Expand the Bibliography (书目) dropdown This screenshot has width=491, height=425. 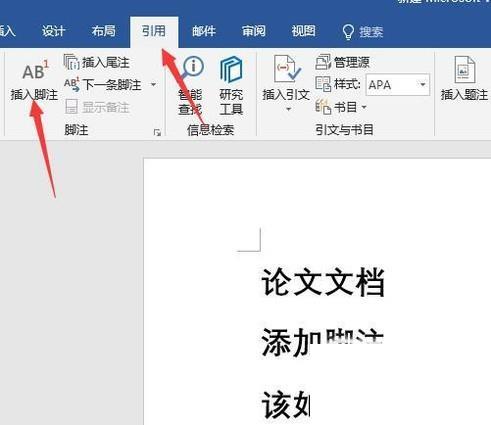pos(341,107)
